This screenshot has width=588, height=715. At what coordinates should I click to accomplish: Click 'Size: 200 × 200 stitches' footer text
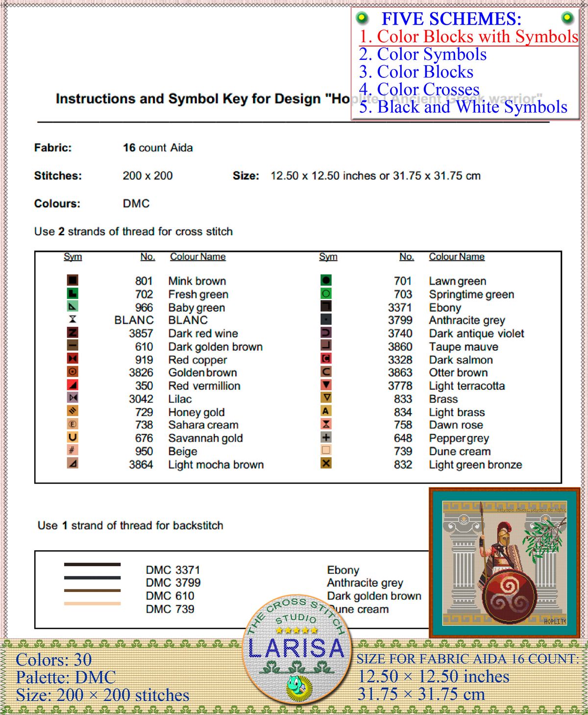[102, 695]
